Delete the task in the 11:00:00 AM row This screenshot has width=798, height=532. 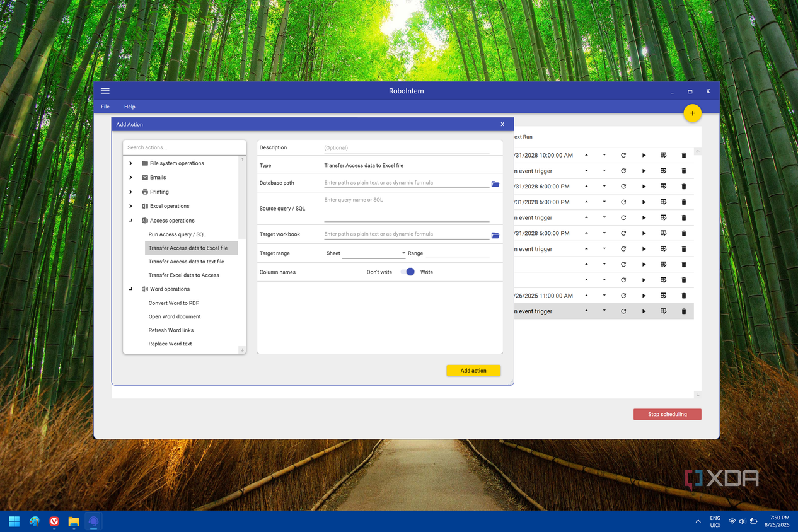pyautogui.click(x=684, y=296)
